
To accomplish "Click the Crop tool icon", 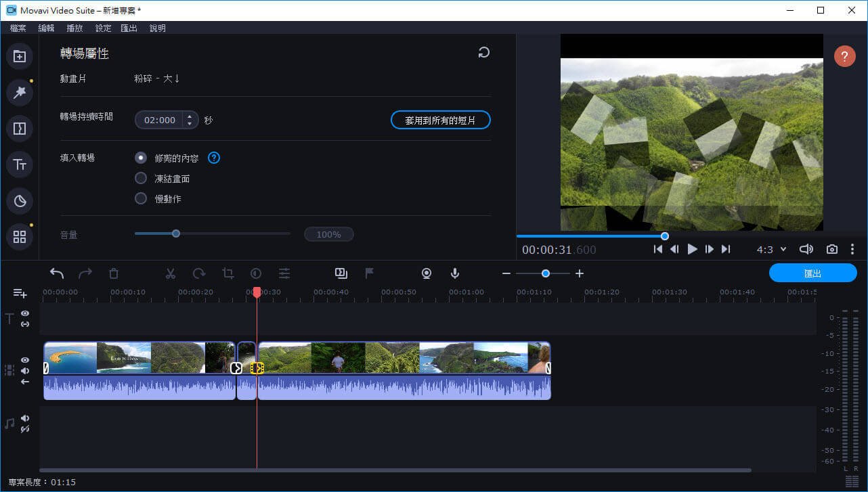I will (x=228, y=273).
